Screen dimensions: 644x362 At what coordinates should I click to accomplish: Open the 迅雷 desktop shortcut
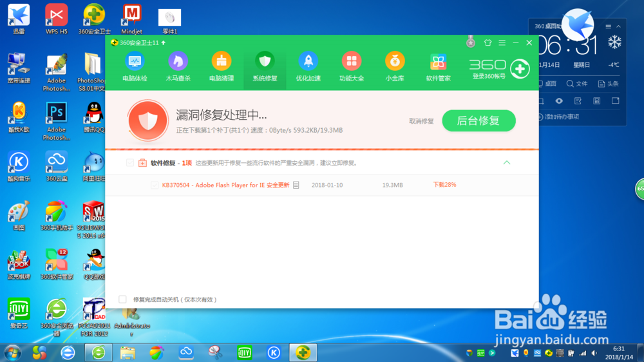point(19,19)
